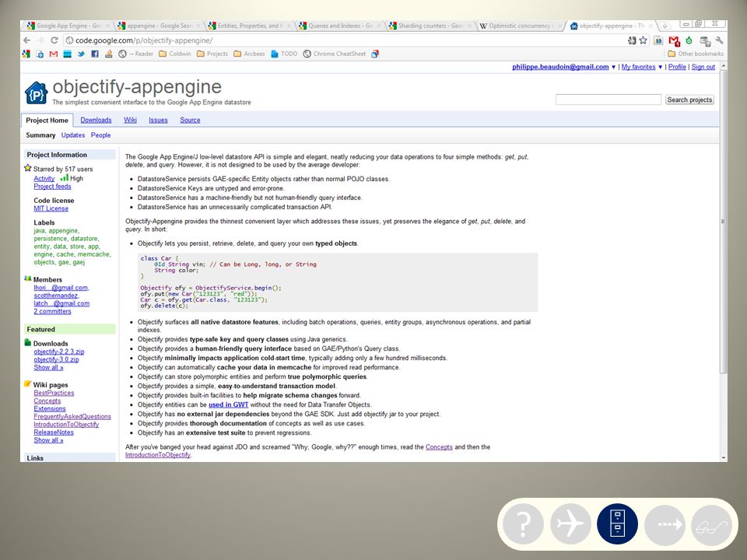Open the MIT License link
The width and height of the screenshot is (747, 560).
pos(51,208)
